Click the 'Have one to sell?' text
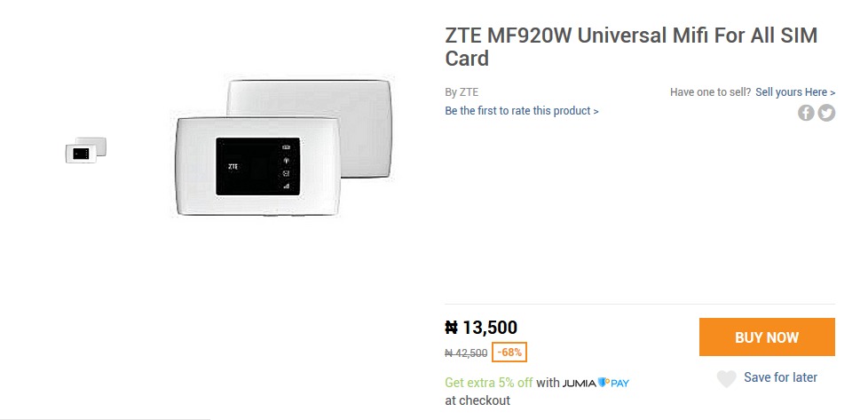The image size is (868, 420). point(710,92)
